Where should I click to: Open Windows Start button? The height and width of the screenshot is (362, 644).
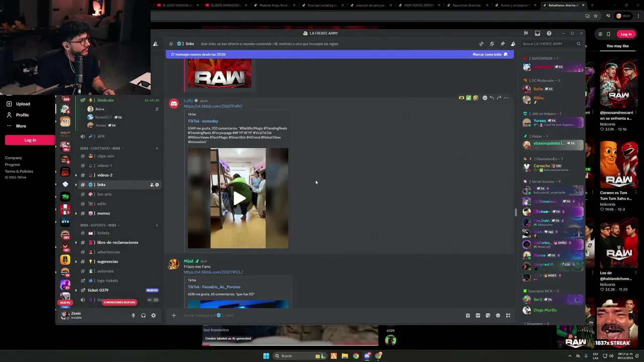click(x=266, y=356)
